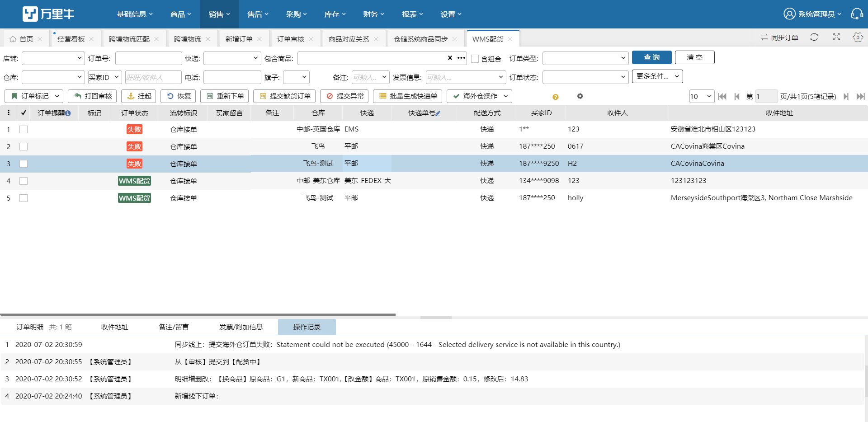Viewport: 868px width, 422px height.
Task: Click the system administrator avatar icon
Action: click(789, 14)
